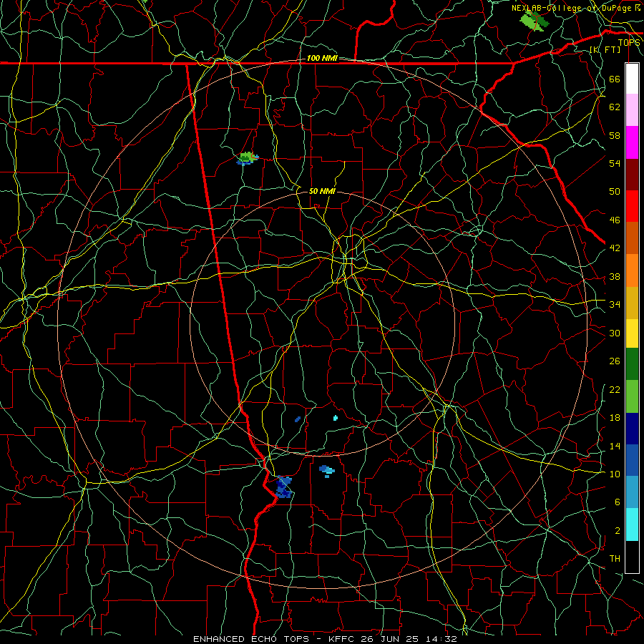
Task: Select the dark green legend swatch
Action: click(632, 364)
